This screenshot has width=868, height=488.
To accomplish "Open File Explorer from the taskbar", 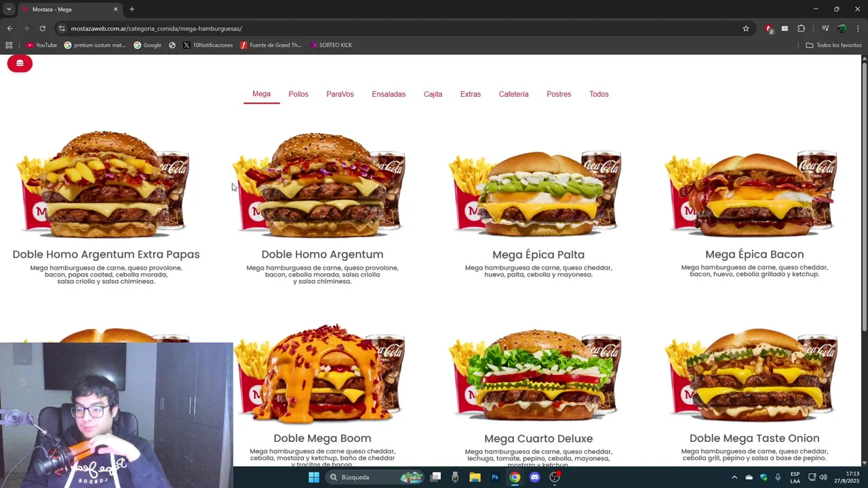I will (475, 477).
